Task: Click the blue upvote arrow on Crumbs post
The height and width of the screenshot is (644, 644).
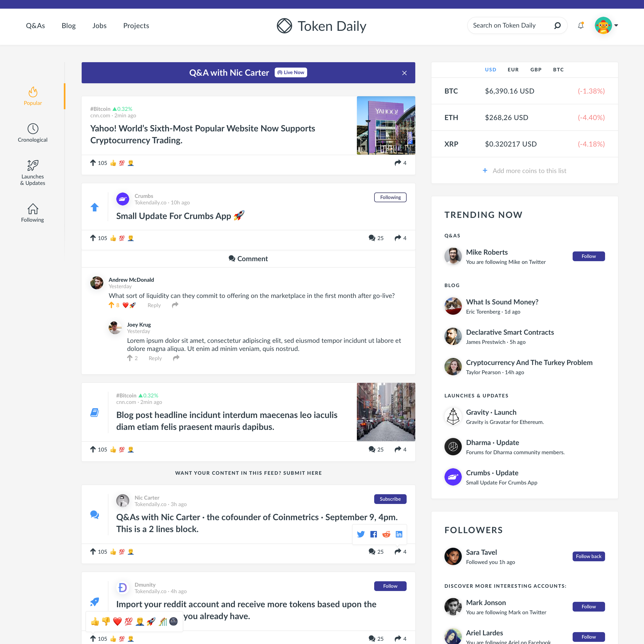Action: 95,207
